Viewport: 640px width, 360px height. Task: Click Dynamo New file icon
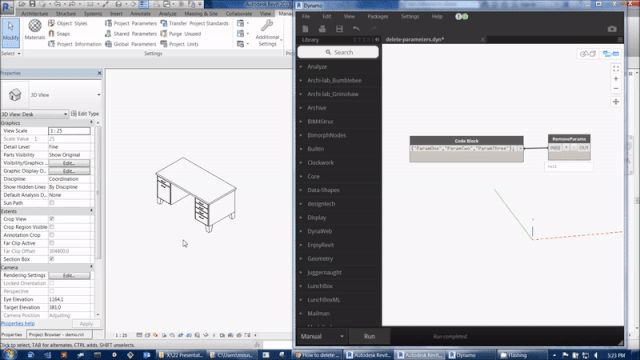pos(305,29)
